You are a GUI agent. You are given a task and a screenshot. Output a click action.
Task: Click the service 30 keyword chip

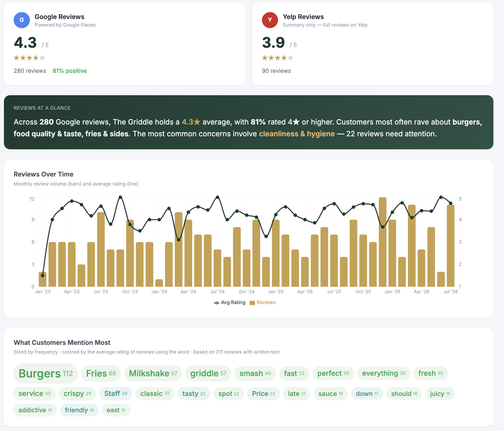(x=35, y=394)
